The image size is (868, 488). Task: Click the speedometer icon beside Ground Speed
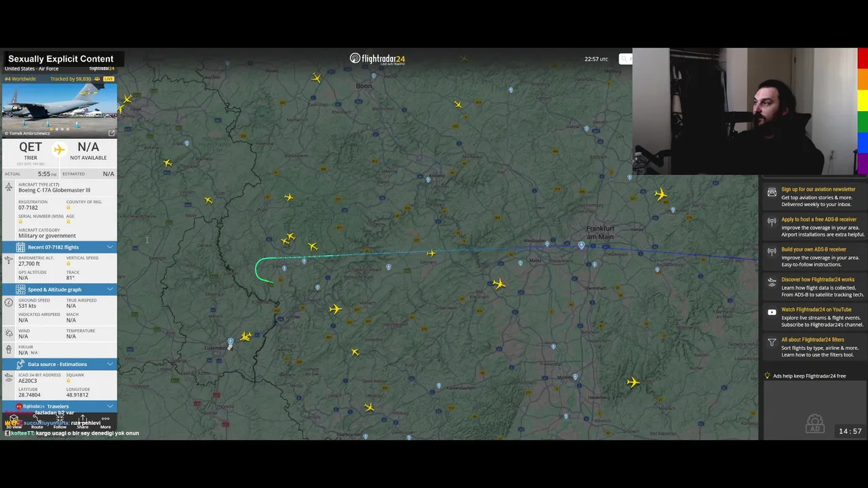[x=8, y=303]
